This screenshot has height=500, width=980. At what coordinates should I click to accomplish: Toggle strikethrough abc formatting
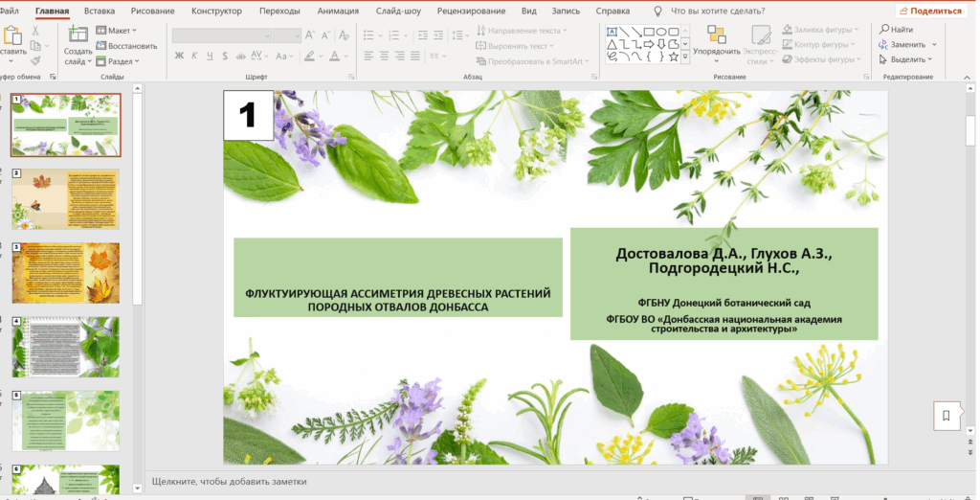[240, 56]
